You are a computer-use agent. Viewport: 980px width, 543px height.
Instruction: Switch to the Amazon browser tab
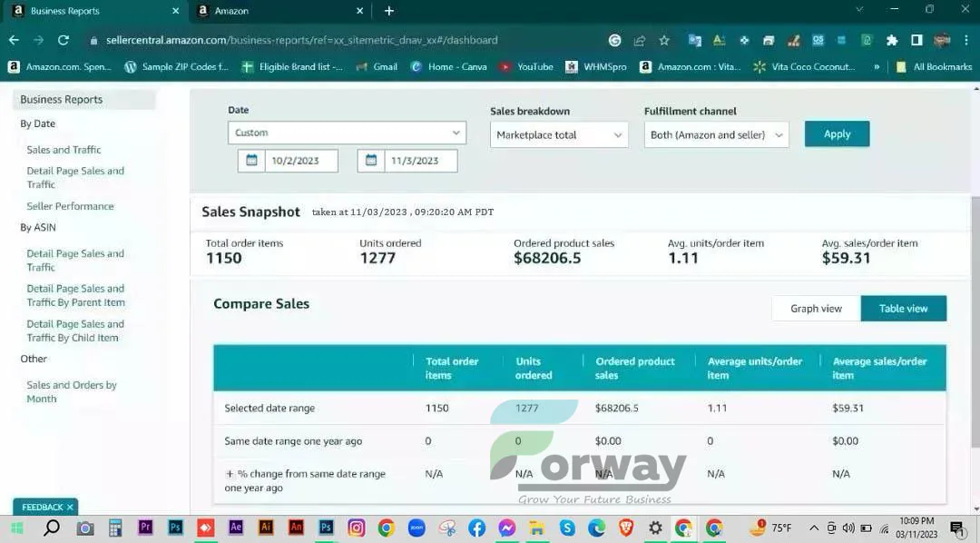279,11
